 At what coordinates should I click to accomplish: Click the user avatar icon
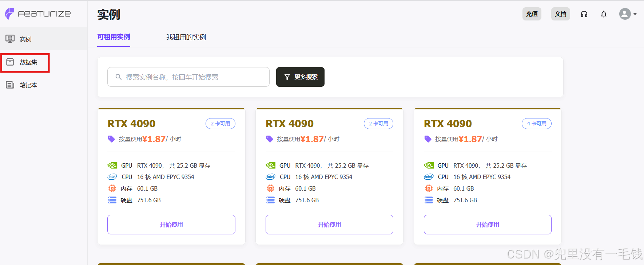625,14
